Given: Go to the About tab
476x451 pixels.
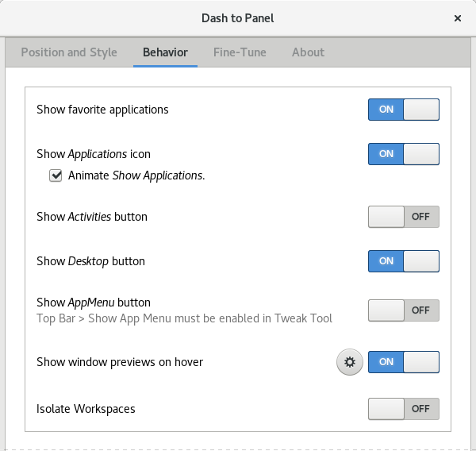Looking at the screenshot, I should pos(308,52).
